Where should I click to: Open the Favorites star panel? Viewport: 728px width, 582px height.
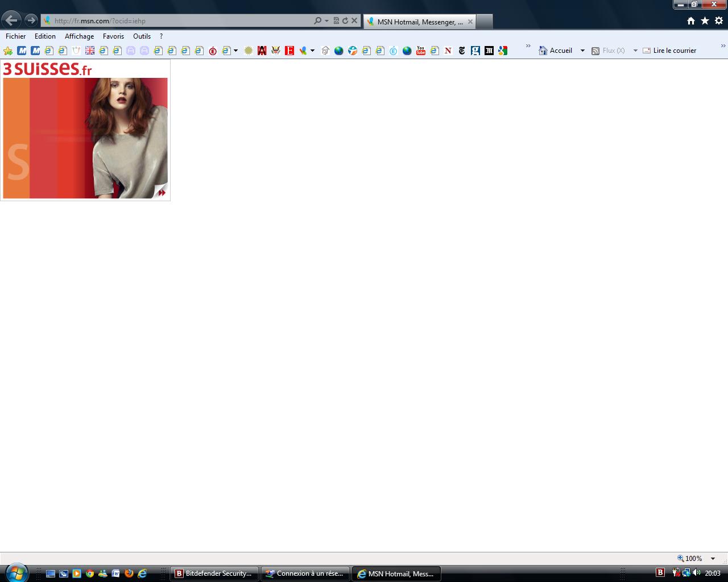tap(705, 20)
